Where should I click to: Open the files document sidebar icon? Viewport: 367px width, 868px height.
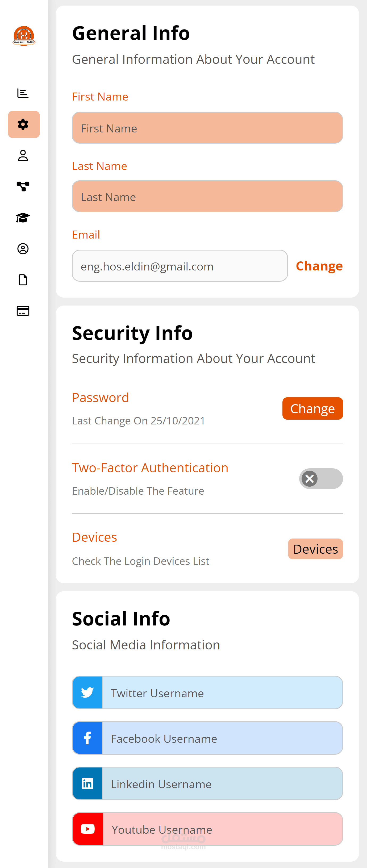23,280
